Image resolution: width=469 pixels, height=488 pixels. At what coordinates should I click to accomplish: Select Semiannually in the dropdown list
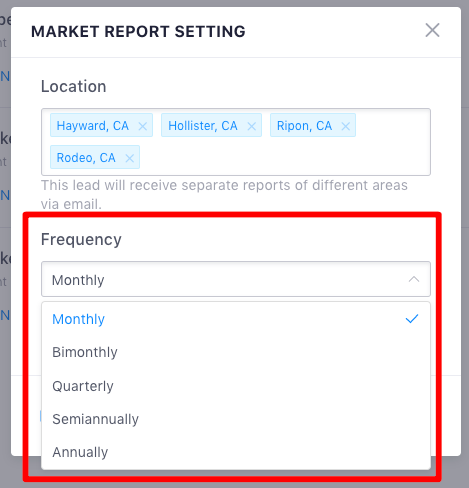(236, 419)
